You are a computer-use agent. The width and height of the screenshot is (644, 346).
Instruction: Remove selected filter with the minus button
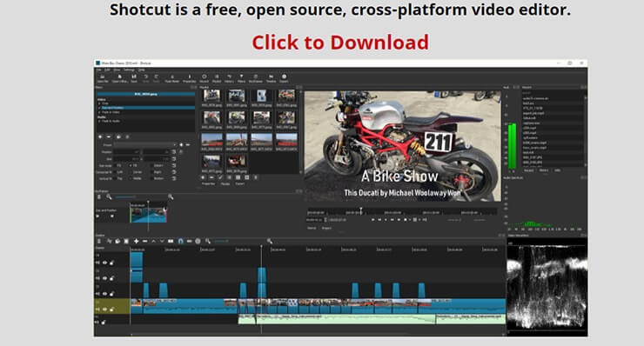pyautogui.click(x=109, y=136)
